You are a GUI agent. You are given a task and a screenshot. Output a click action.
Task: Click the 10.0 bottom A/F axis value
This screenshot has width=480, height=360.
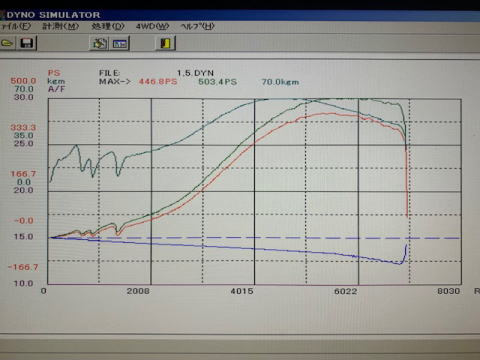pos(23,283)
